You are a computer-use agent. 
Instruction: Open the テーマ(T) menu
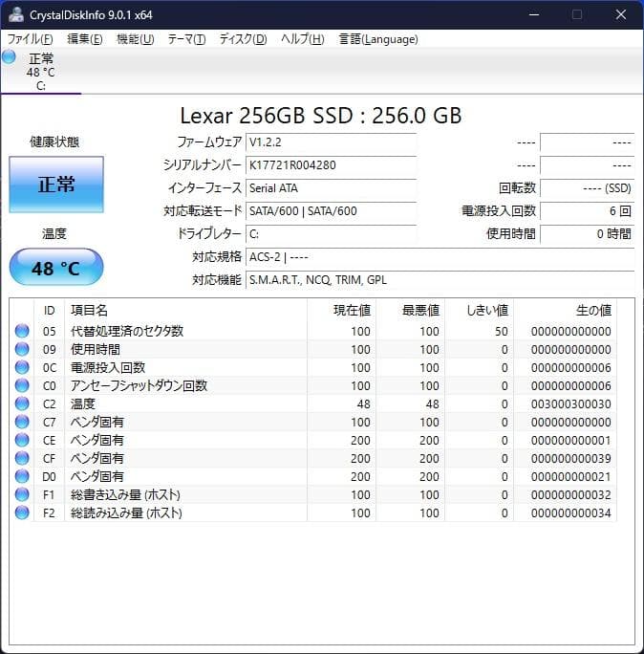click(186, 39)
